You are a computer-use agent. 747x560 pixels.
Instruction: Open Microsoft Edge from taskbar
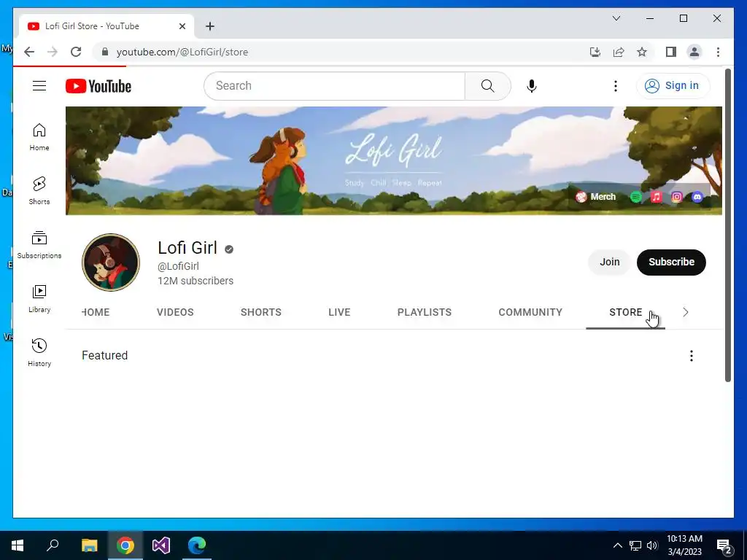tap(197, 545)
